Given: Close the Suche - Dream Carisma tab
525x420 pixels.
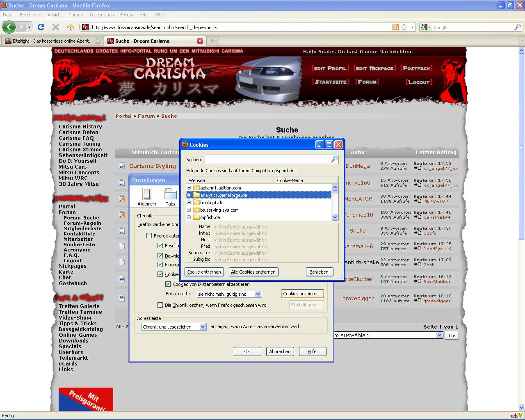Looking at the screenshot, I should click(x=200, y=41).
